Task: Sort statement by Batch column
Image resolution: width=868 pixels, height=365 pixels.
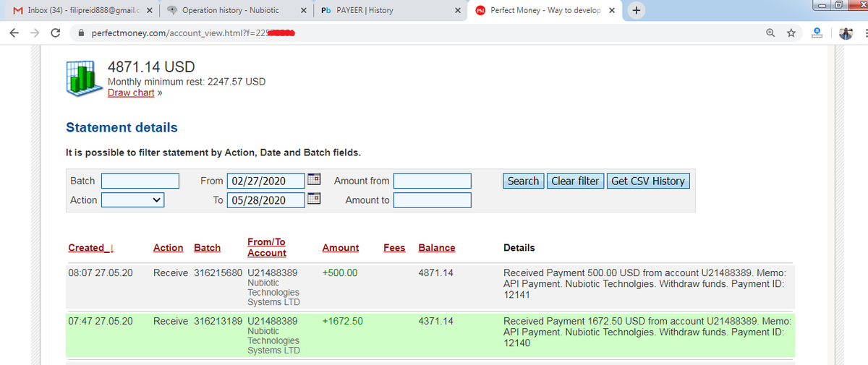Action: 207,248
